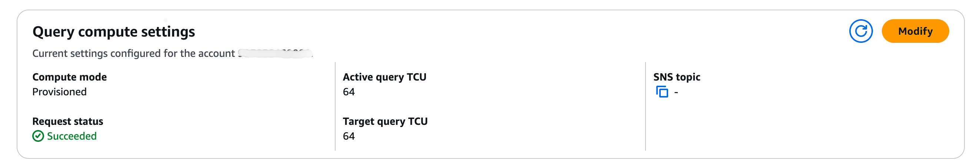Screen dimensions: 980x164
Task: Click the Provisioned compute mode value
Action: pyautogui.click(x=59, y=92)
